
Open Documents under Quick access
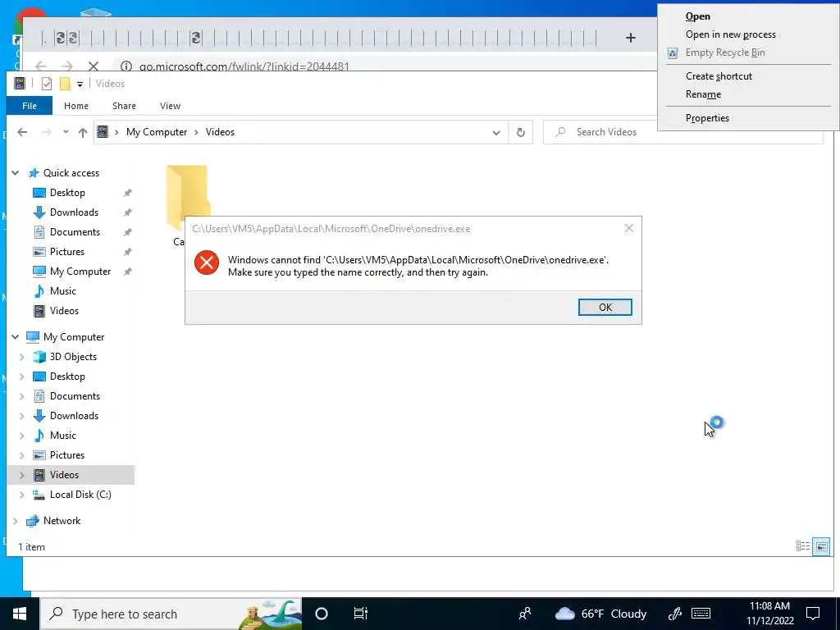click(x=75, y=232)
